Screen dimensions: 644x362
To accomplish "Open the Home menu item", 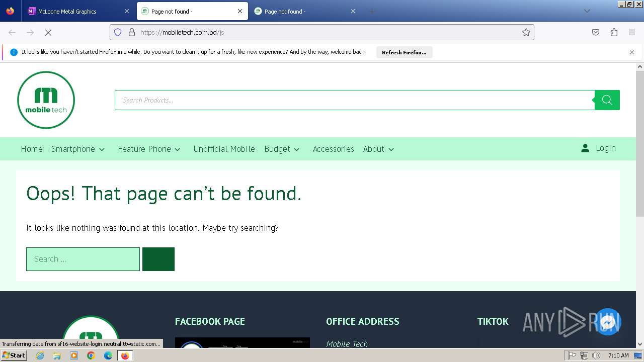I will pyautogui.click(x=32, y=149).
